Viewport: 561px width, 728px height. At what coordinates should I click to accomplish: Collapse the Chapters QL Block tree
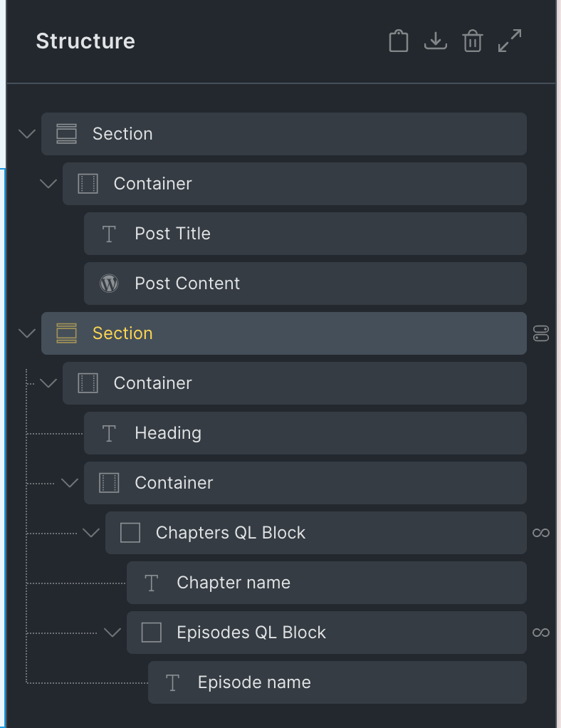click(91, 533)
